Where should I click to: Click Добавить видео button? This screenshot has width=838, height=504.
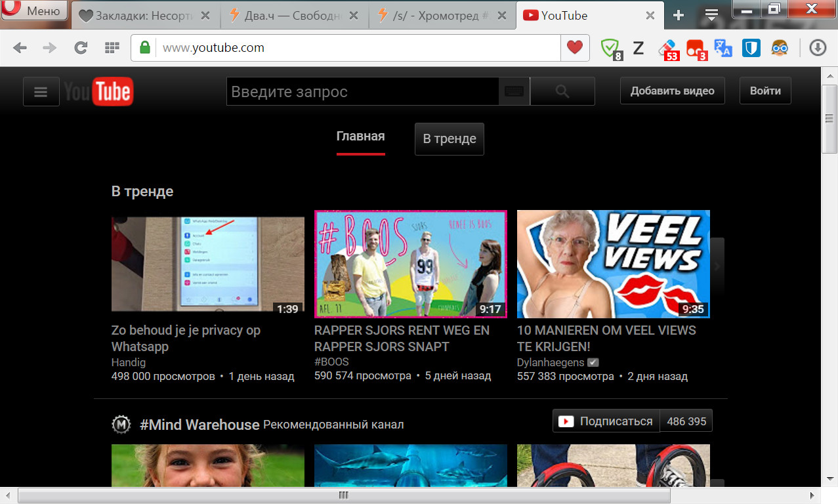coord(673,91)
